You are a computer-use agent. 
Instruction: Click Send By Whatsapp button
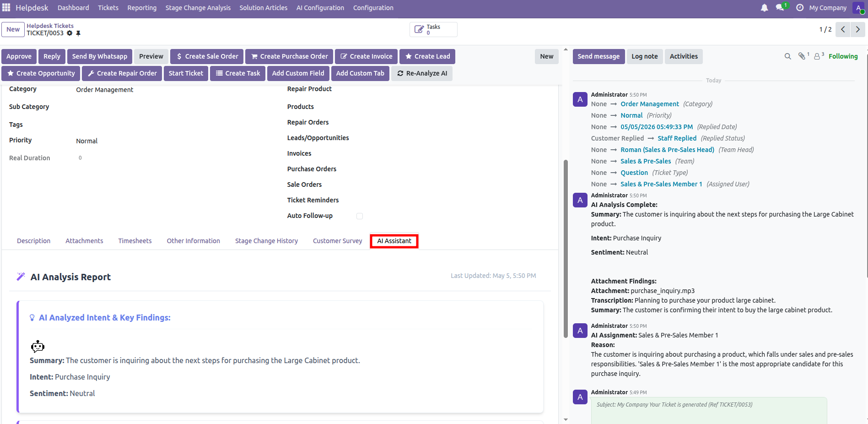click(100, 56)
